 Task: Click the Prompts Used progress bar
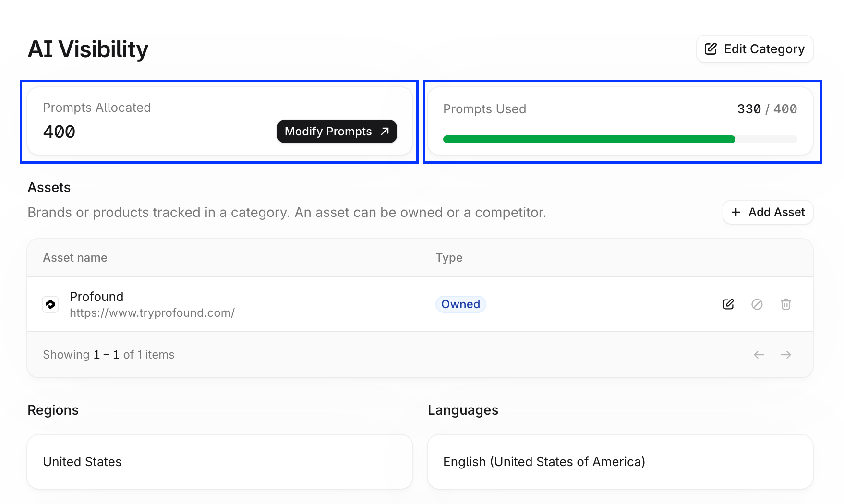(620, 139)
